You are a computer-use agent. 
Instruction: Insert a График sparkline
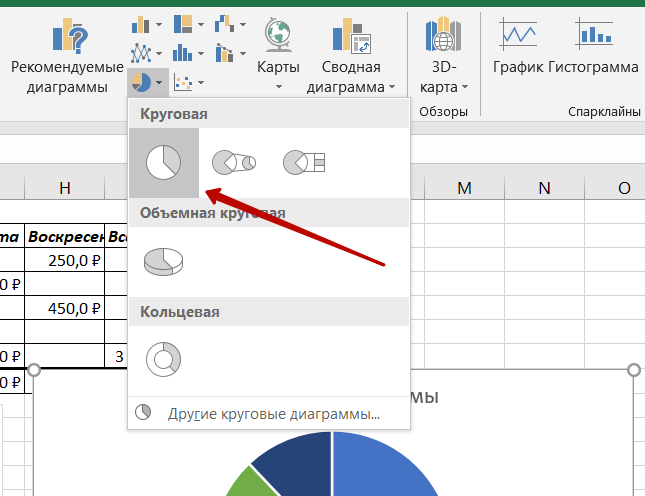coord(518,46)
